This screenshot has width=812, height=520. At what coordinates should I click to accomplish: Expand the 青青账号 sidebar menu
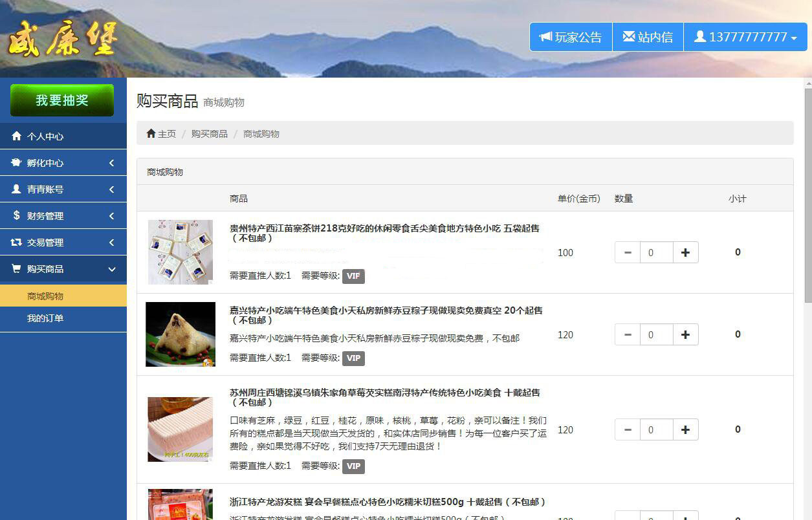point(63,190)
